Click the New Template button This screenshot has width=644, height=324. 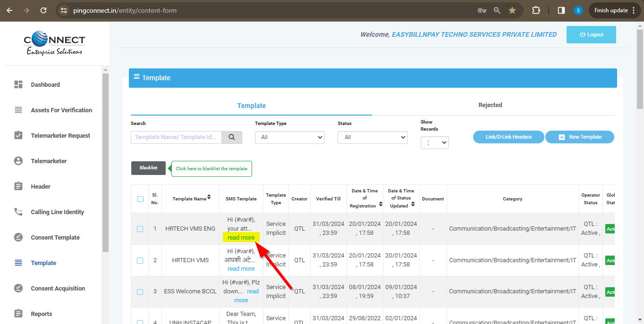[580, 137]
